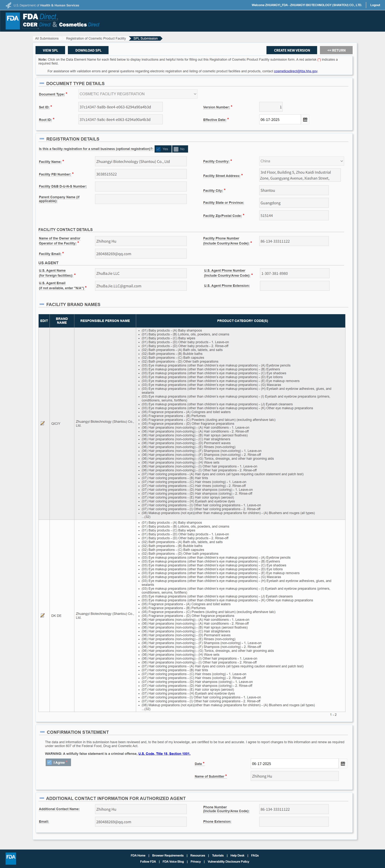This screenshot has height=868, width=385.
Task: Click the Owner/Operator name field
Action: click(x=141, y=241)
